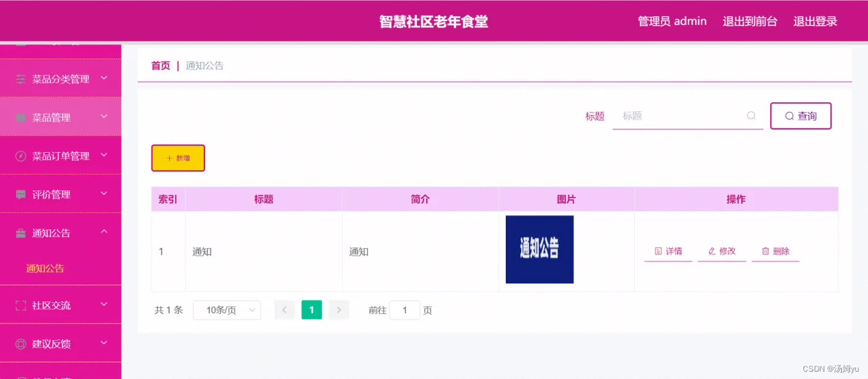Click the lifebuoy icon beside 建议反馈

21,344
